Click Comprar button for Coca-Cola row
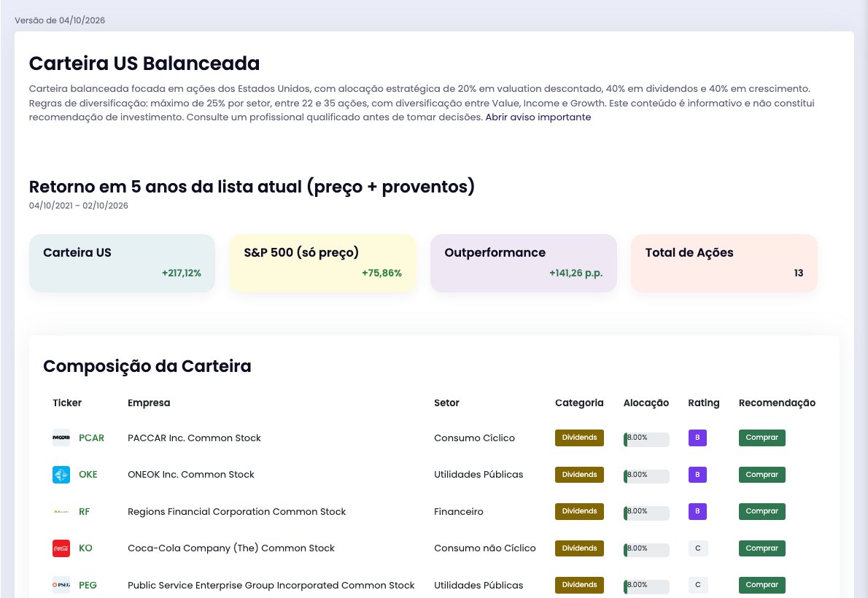This screenshot has width=868, height=598. coord(762,548)
